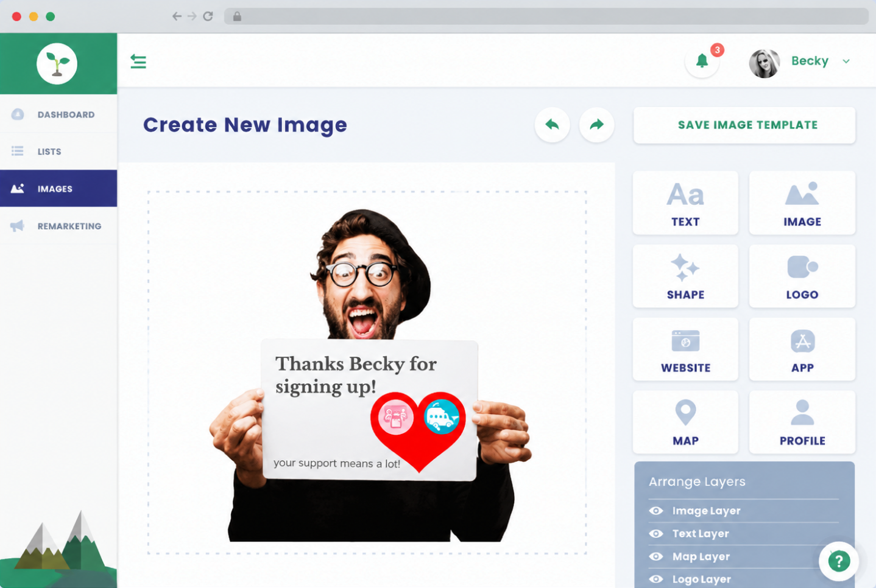Add an App element
Viewport: 876px width, 588px height.
pyautogui.click(x=802, y=349)
